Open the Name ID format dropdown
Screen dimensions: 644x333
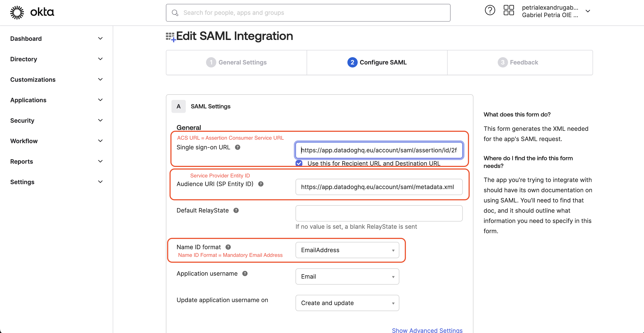point(347,250)
